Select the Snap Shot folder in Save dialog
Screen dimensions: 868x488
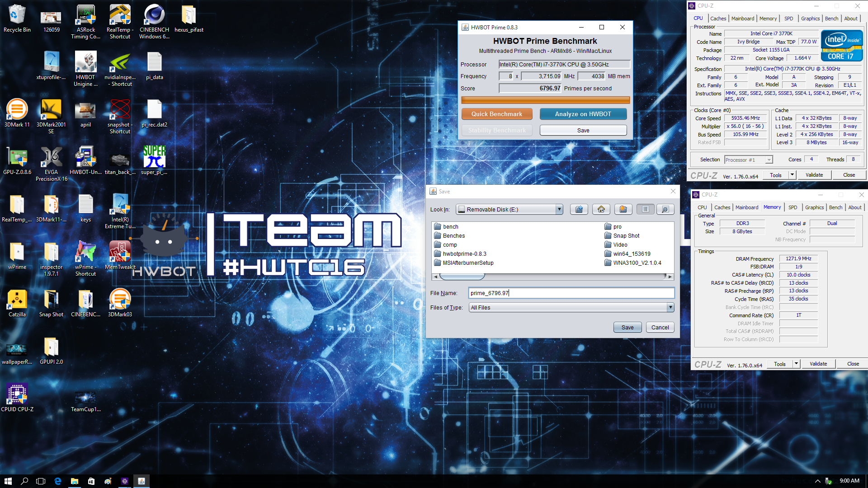[x=622, y=235]
